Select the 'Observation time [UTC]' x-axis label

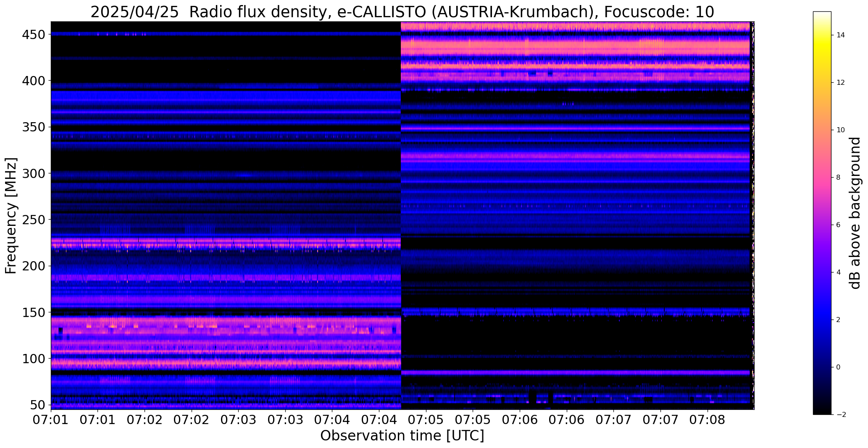(x=402, y=436)
